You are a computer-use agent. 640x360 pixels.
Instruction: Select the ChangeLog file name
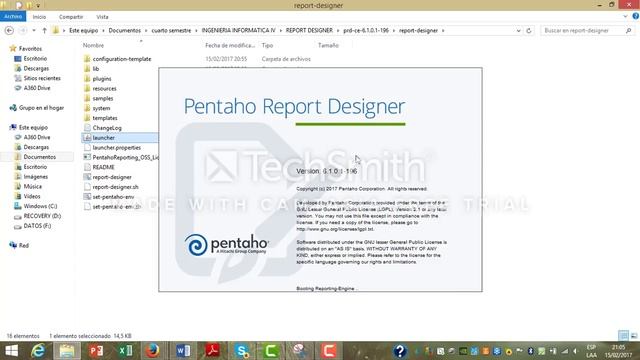107,128
